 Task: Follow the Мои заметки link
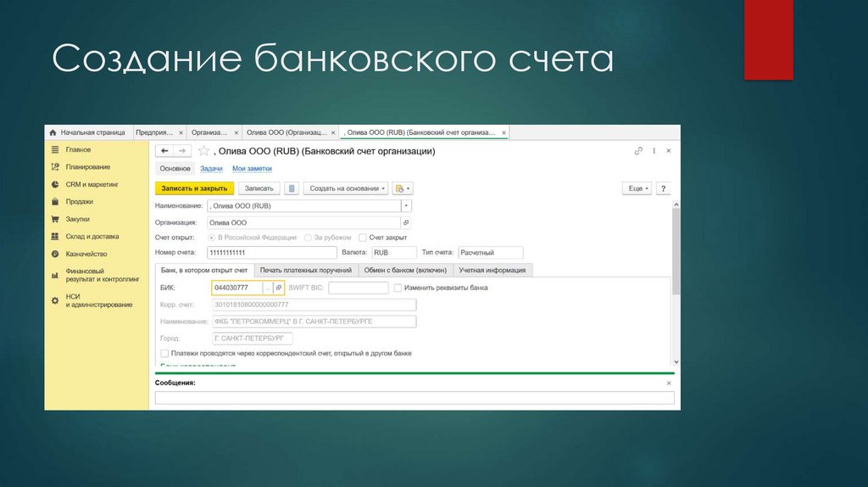tap(252, 169)
